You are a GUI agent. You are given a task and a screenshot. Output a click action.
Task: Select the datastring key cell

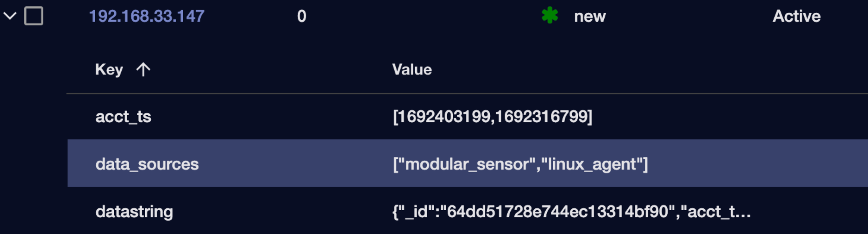[x=134, y=211]
